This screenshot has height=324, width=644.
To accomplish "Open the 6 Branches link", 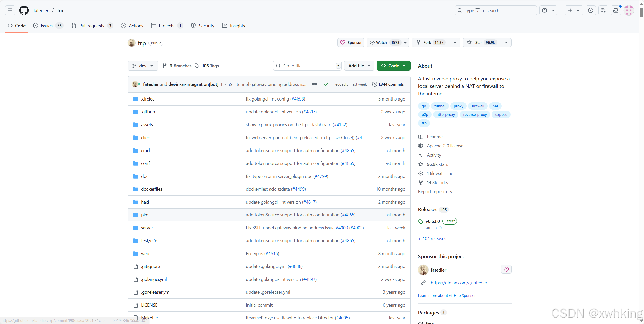I will 177,66.
